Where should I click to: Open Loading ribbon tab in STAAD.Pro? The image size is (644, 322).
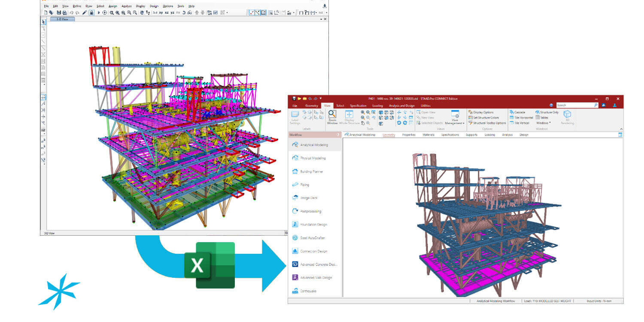[378, 105]
